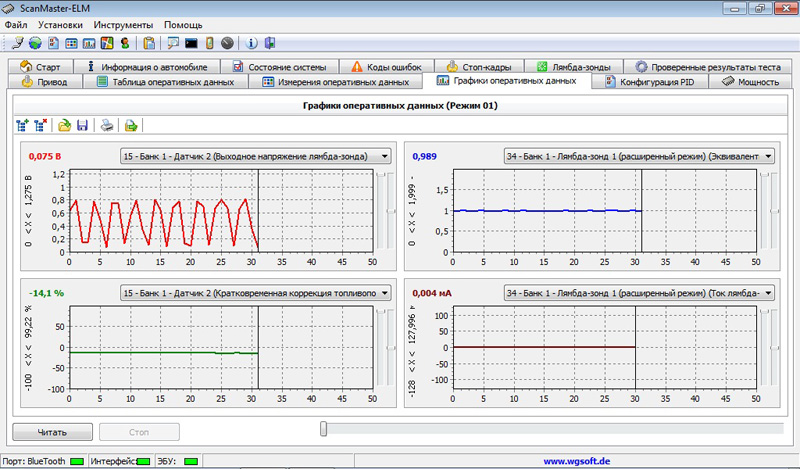
Task: Click the red voltage graph's vertical scale slider
Action: click(391, 211)
